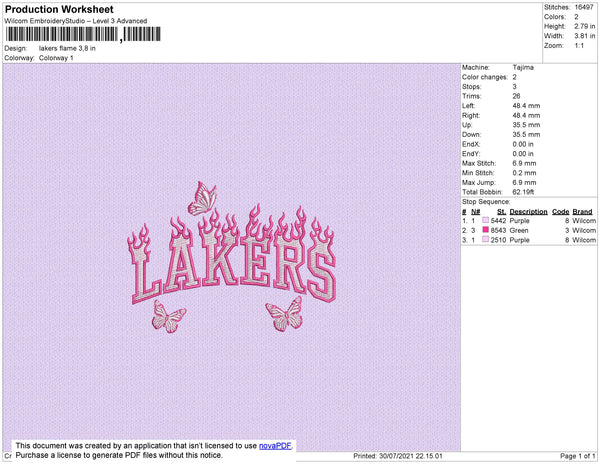The height and width of the screenshot is (464, 600).
Task: Click the 'Max Stitch:' label
Action: click(479, 163)
